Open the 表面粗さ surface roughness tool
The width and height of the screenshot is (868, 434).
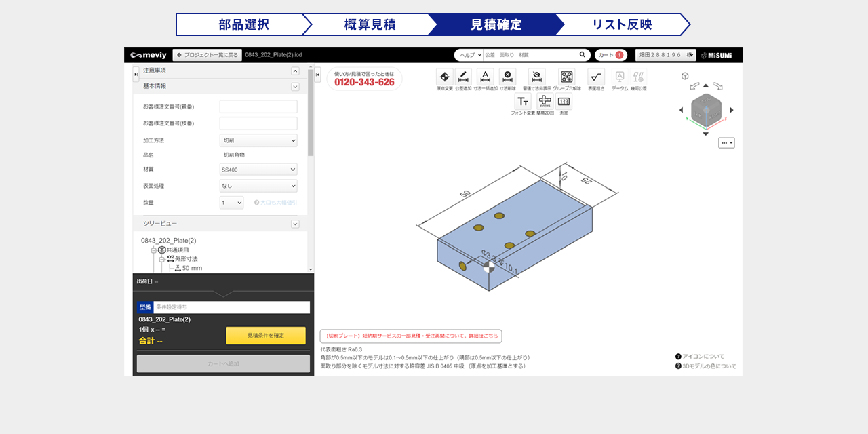[x=595, y=77]
